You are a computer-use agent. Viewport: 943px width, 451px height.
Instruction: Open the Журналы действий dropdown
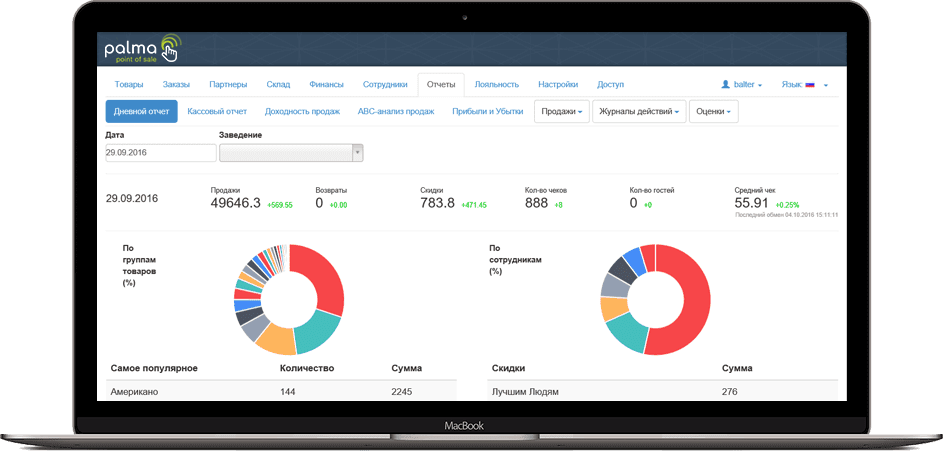[x=639, y=112]
